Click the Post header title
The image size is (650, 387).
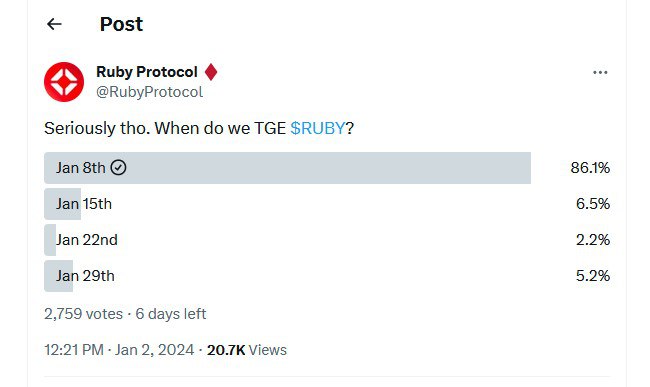coord(121,24)
